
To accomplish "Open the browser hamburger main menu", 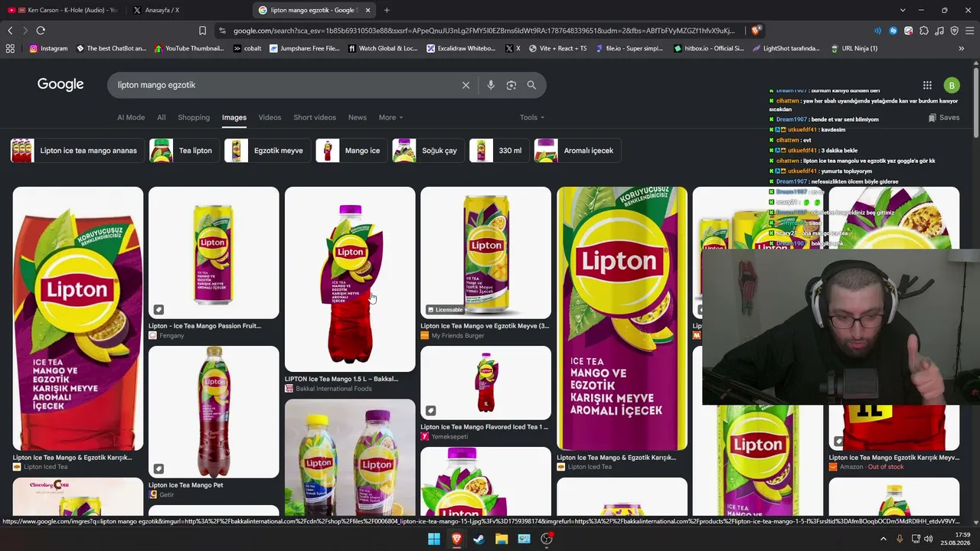I will coord(969,31).
